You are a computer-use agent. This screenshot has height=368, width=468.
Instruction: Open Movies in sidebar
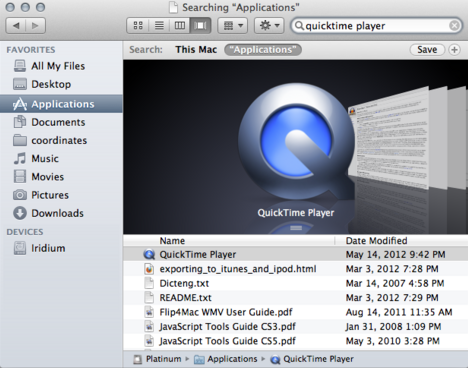(61, 177)
